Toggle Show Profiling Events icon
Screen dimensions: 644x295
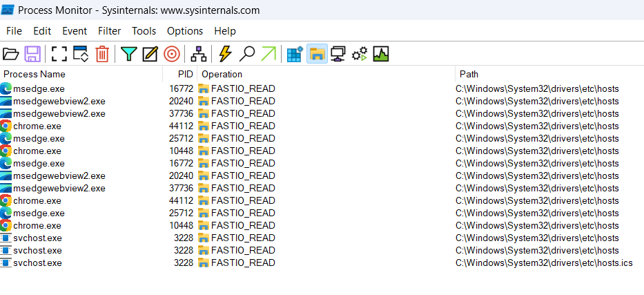point(381,54)
